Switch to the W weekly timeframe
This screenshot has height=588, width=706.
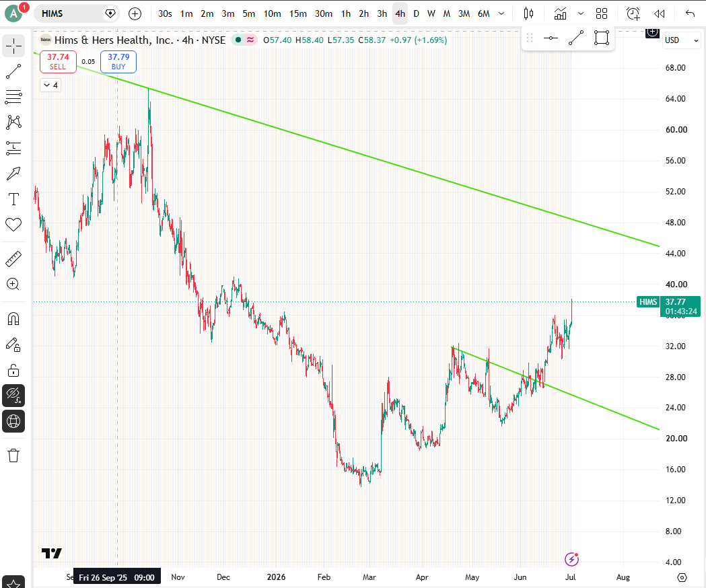coord(431,13)
